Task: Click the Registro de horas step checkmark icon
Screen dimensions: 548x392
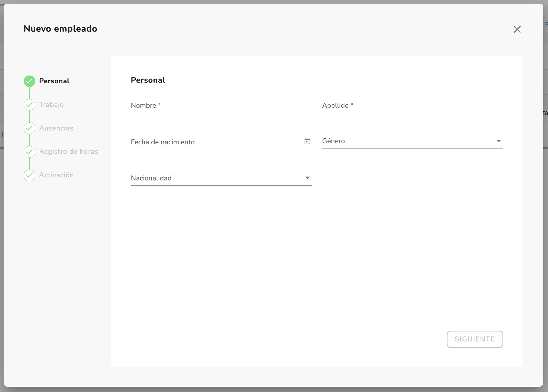Action: (x=29, y=152)
